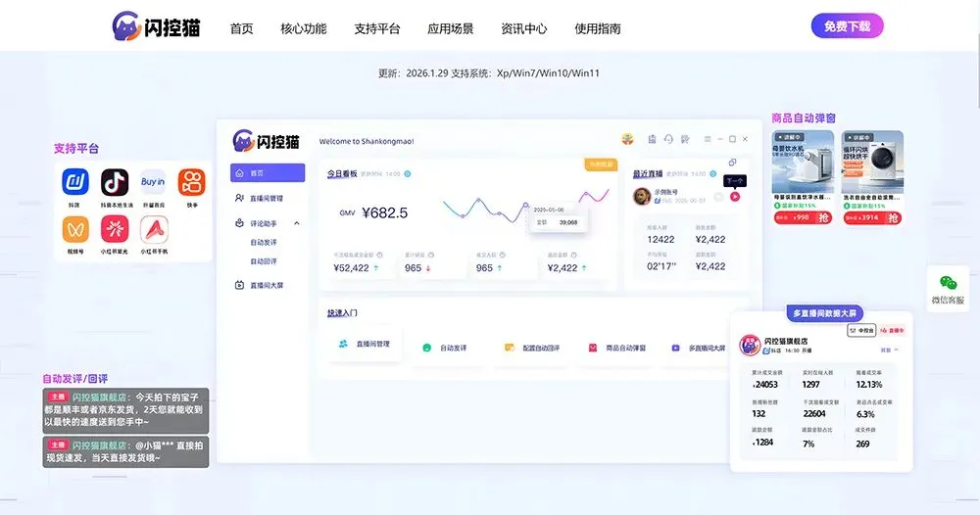
Task: Click the headset support icon in title bar
Action: coord(668,139)
